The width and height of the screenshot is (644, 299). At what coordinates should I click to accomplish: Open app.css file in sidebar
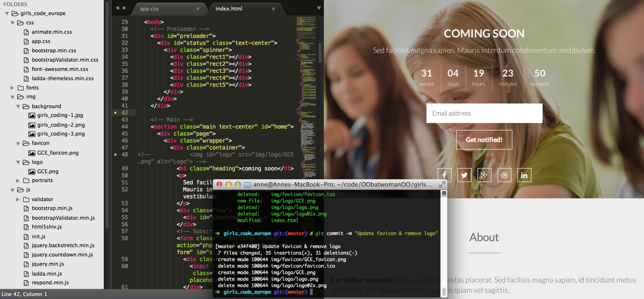[41, 41]
